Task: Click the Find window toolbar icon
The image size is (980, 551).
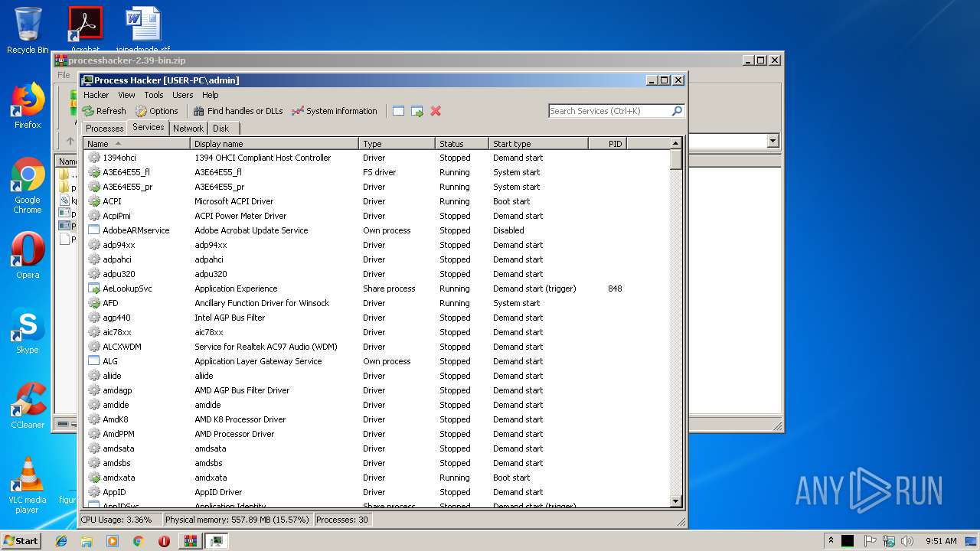Action: tap(398, 111)
